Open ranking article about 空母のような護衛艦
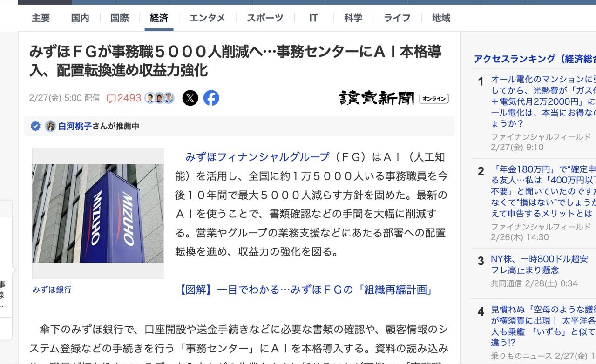The width and height of the screenshot is (596, 364). pos(543,326)
